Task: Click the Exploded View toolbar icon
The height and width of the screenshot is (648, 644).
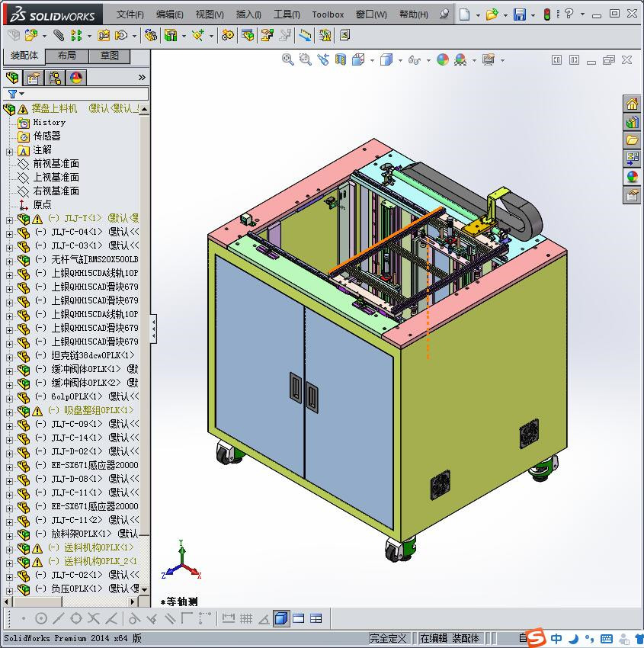Action: coord(267,36)
